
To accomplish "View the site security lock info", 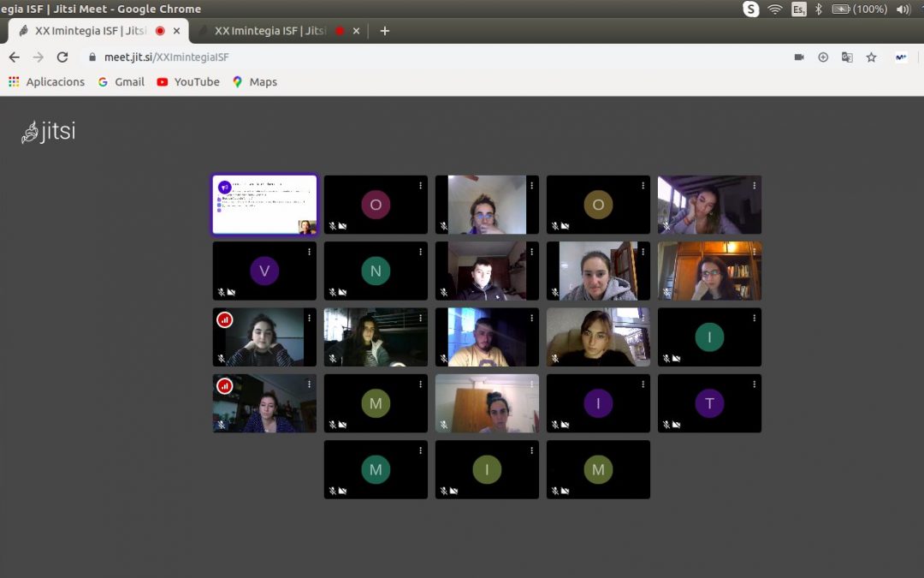I will 92,57.
